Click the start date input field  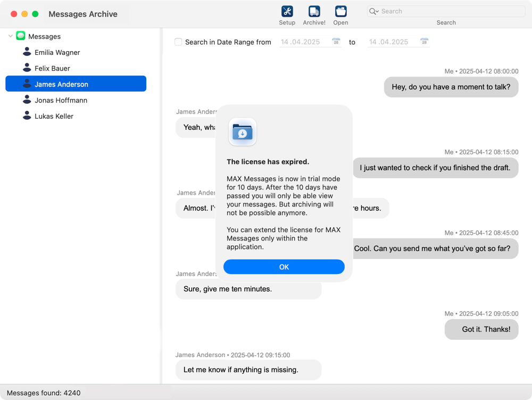[x=304, y=42]
